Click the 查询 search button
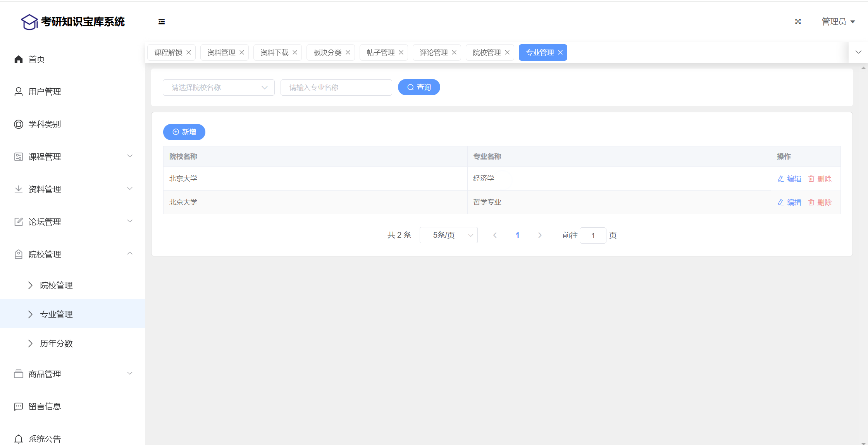 click(419, 88)
